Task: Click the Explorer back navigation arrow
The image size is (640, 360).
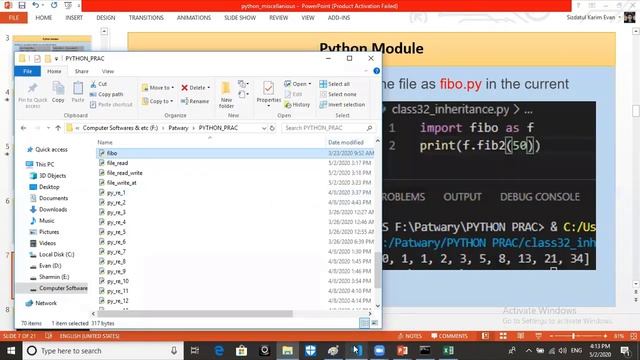Action: coord(23,128)
